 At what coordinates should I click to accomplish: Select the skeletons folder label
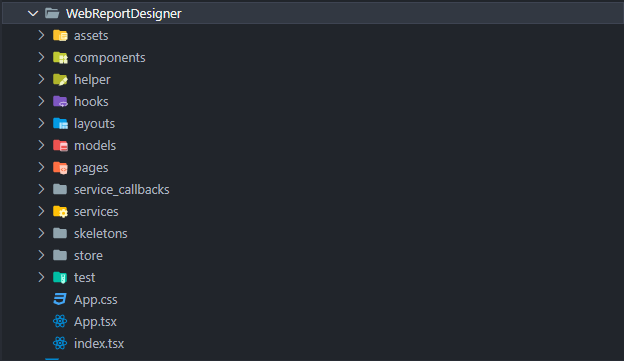click(x=100, y=234)
